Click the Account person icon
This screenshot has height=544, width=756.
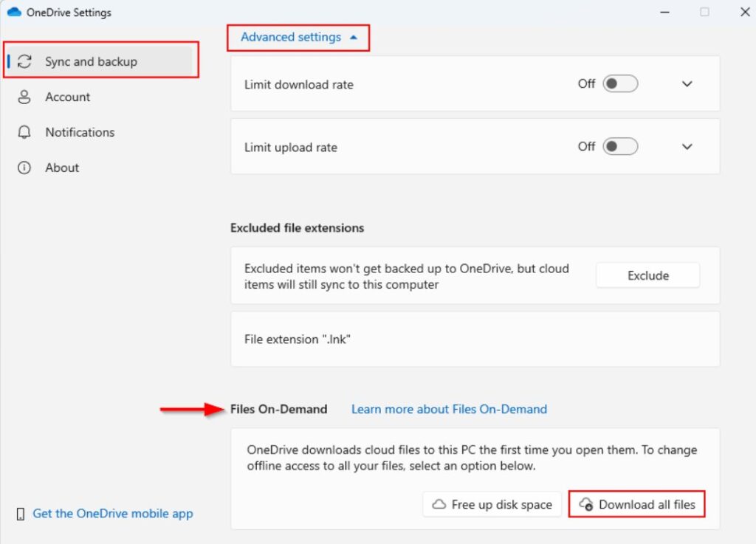click(x=24, y=97)
